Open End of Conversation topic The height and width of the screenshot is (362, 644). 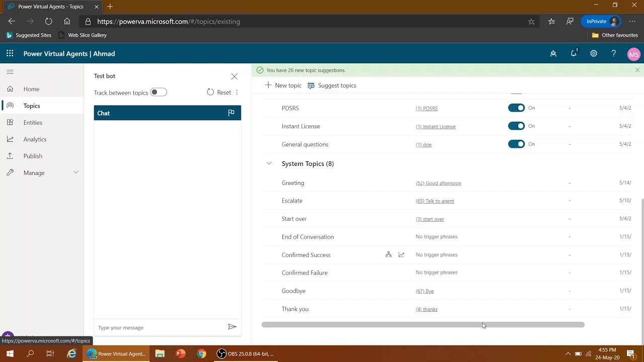tap(307, 237)
